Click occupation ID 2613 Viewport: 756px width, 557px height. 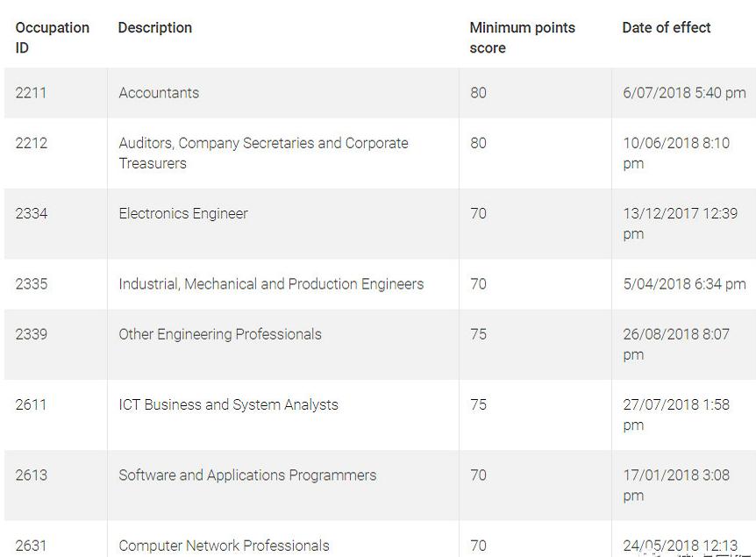tap(32, 475)
